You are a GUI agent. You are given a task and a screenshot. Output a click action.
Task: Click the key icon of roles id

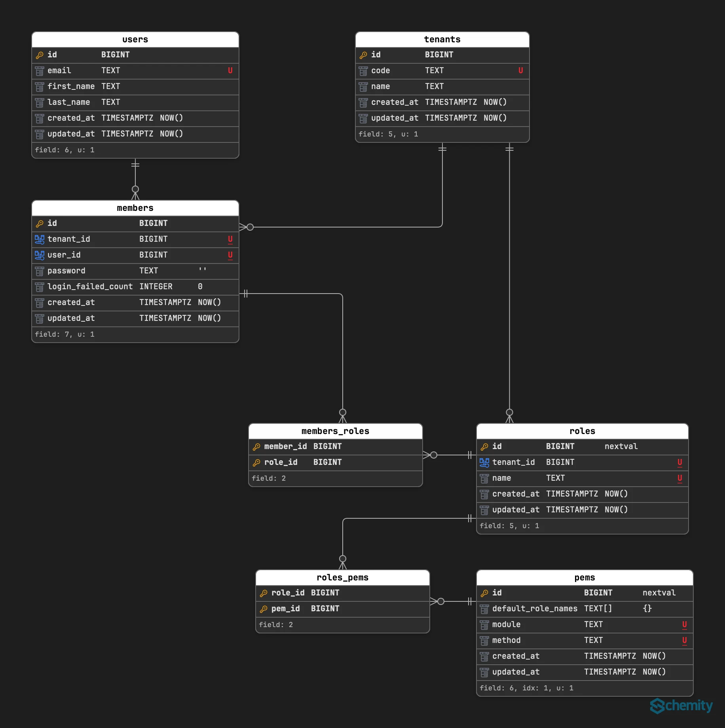pos(484,447)
